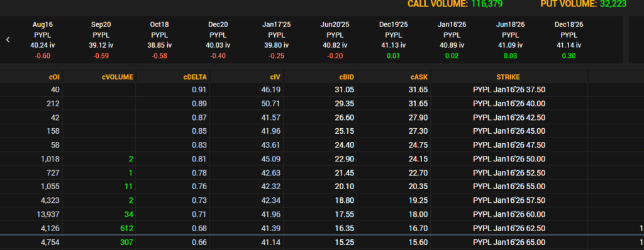644x250 pixels.
Task: Choose the Jan17'25 PYPL expiration
Action: pos(276,40)
